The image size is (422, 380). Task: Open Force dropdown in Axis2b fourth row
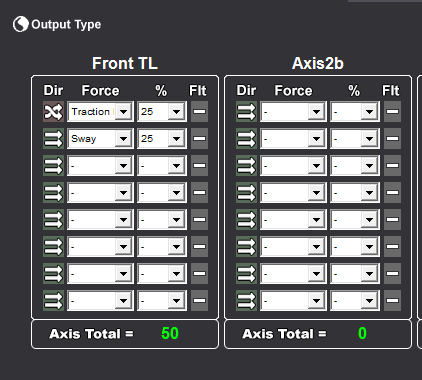[x=293, y=193]
